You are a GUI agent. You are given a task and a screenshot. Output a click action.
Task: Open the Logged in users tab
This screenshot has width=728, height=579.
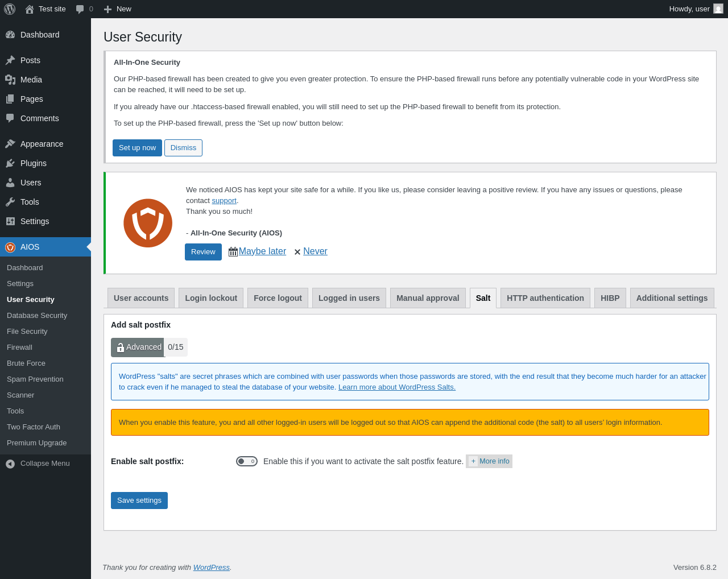349,298
